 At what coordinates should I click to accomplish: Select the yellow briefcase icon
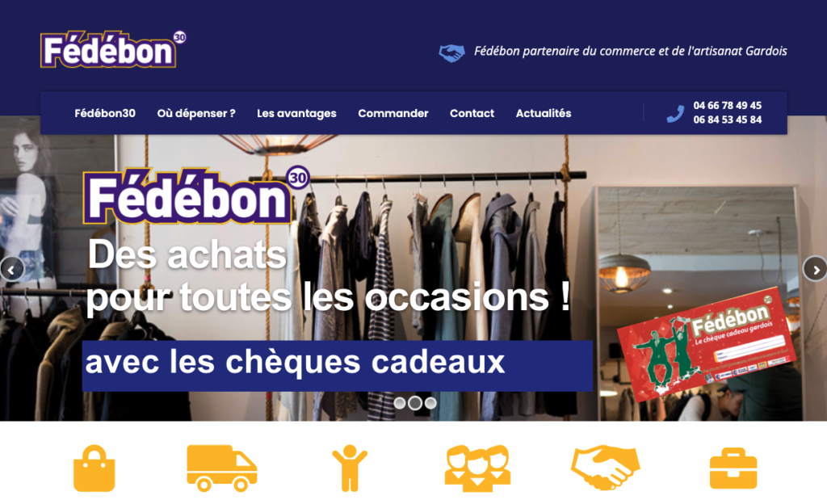tap(733, 468)
